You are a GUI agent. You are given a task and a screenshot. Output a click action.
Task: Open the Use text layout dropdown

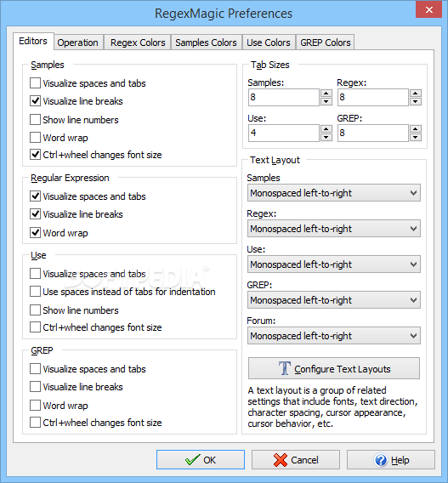(334, 264)
